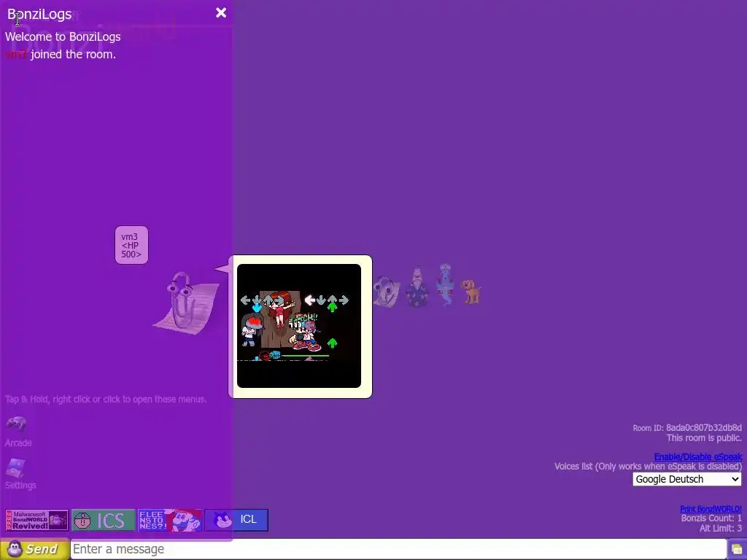Viewport: 747px width, 560px height.
Task: Open the Settings menu icon
Action: [16, 467]
